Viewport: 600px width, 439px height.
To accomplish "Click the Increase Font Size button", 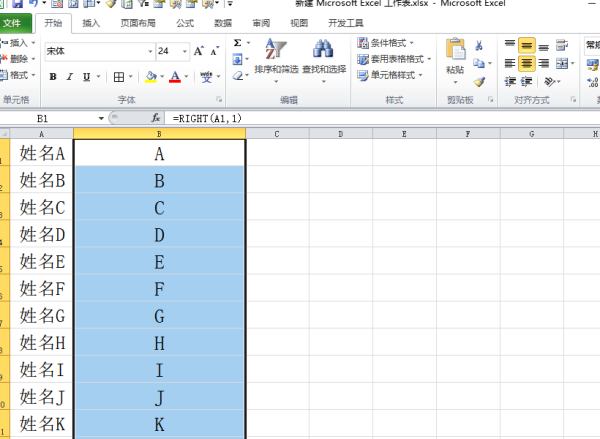I will pyautogui.click(x=199, y=51).
